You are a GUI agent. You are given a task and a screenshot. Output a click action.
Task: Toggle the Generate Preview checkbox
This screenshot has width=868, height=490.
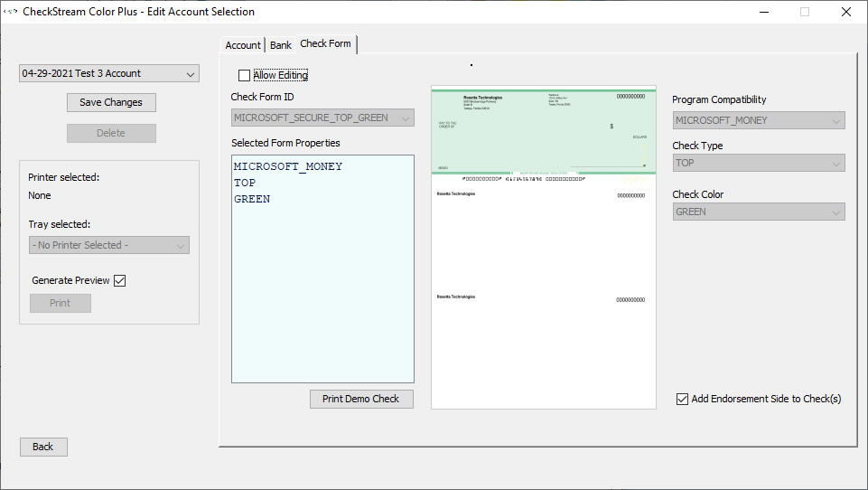[119, 280]
